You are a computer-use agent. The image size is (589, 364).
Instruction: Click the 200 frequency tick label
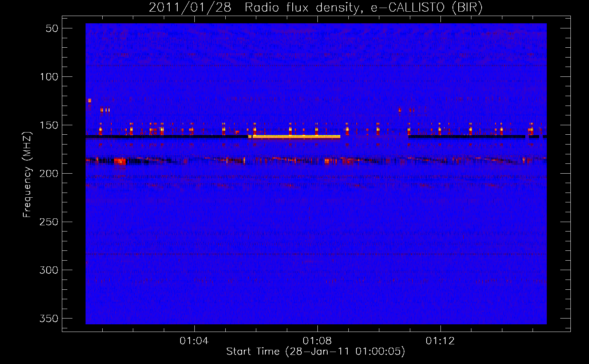coord(49,174)
